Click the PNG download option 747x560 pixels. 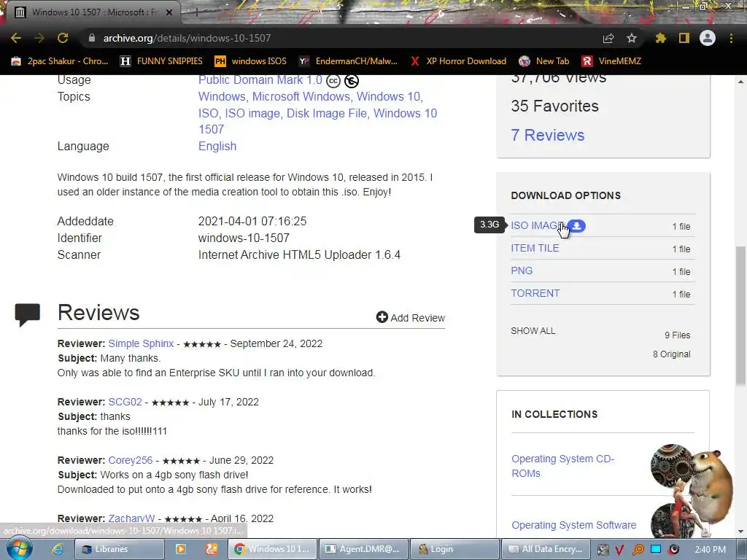[522, 271]
